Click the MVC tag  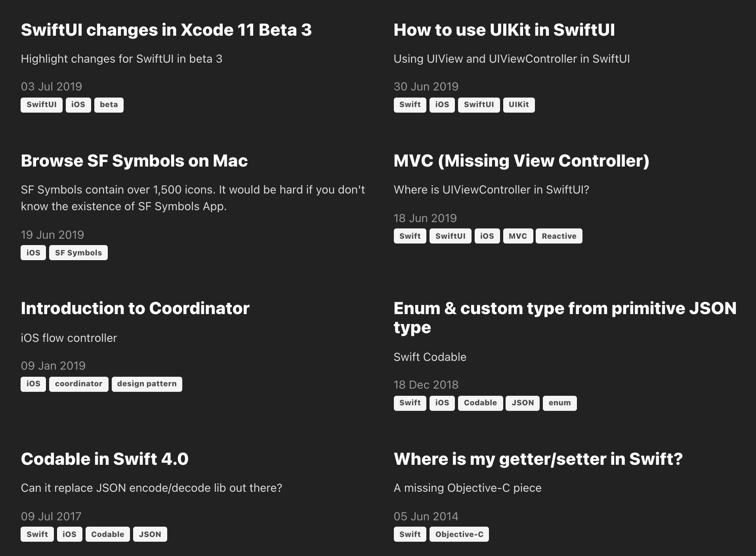click(x=517, y=236)
